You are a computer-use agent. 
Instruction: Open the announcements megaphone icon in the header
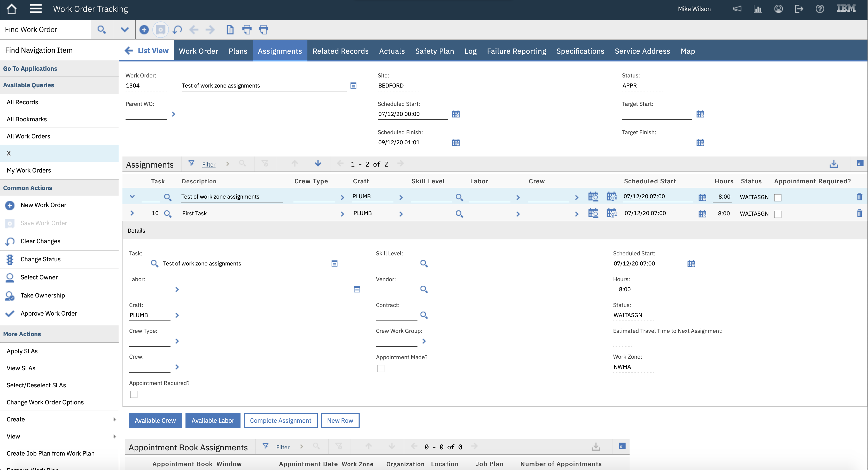point(737,9)
